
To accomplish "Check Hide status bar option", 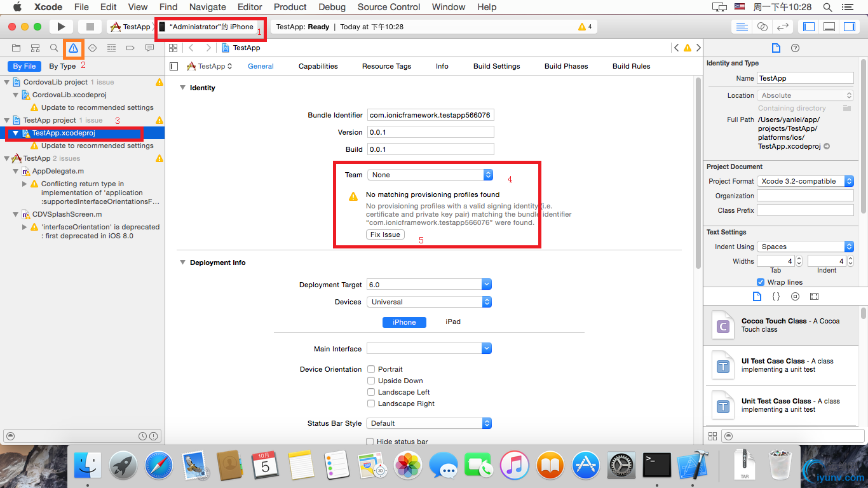I will [x=371, y=442].
